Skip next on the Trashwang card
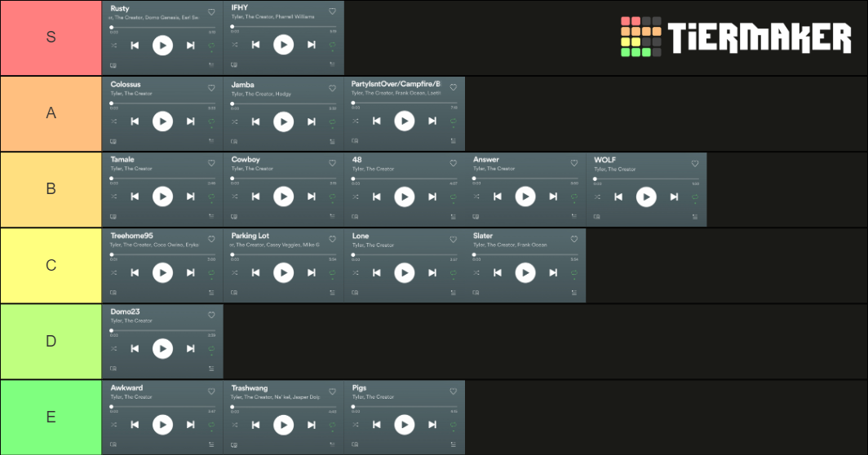Viewport: 868px width, 455px height. (x=312, y=425)
